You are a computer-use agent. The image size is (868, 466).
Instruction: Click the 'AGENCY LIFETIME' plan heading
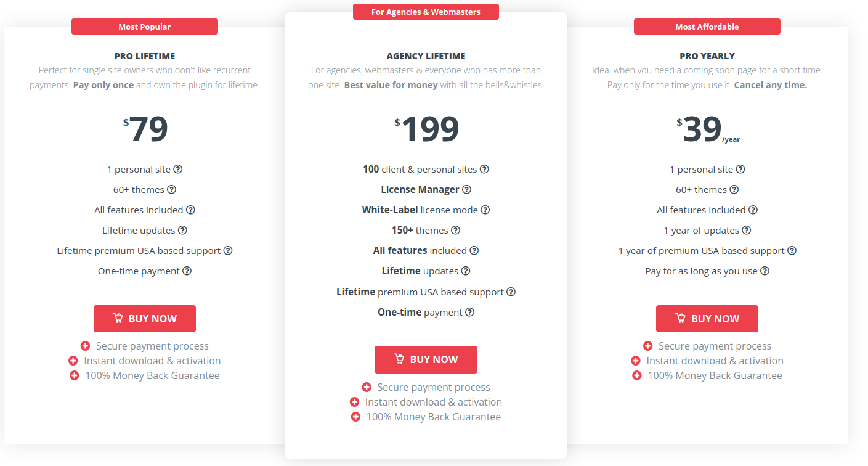pos(426,56)
